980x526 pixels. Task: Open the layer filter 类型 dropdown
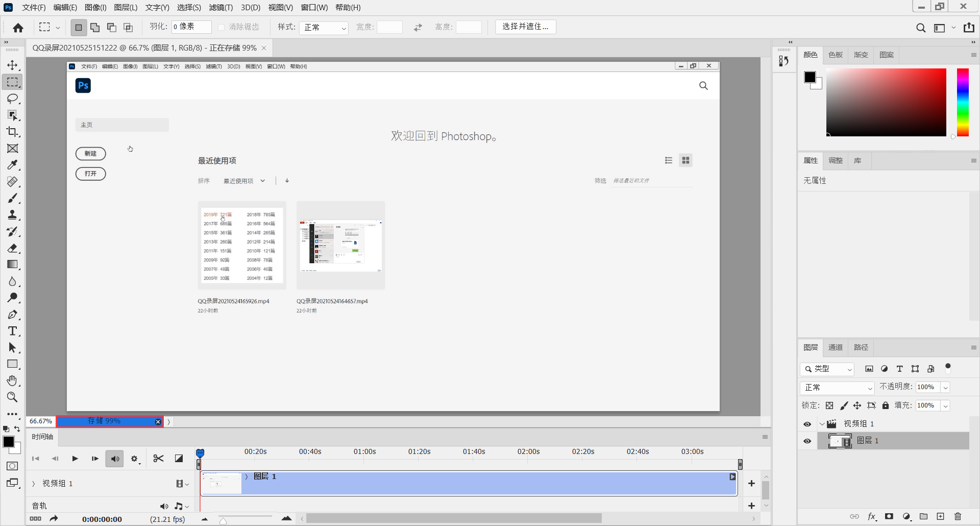point(827,369)
